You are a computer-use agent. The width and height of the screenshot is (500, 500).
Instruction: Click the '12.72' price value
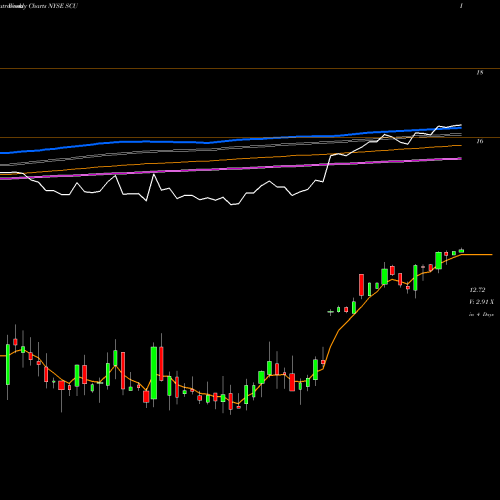click(477, 290)
